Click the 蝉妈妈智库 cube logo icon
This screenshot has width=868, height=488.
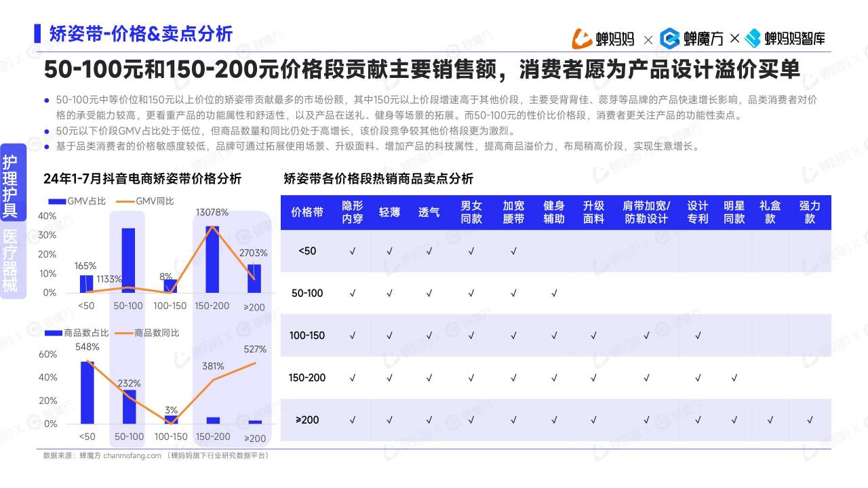pos(753,39)
